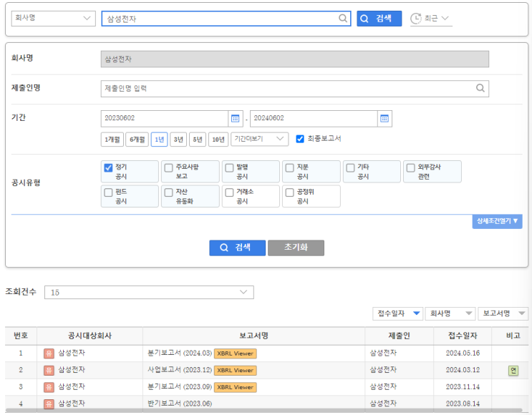Open the end date calendar picker

tap(384, 119)
